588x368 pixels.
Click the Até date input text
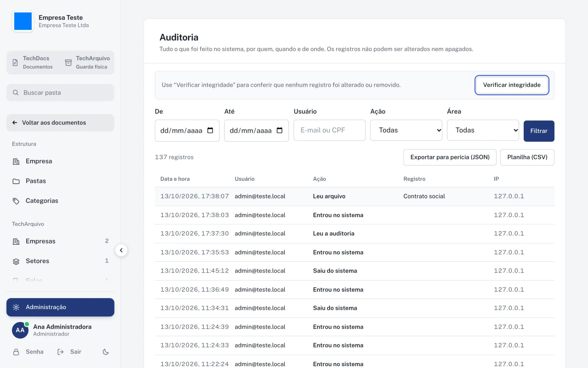251,131
